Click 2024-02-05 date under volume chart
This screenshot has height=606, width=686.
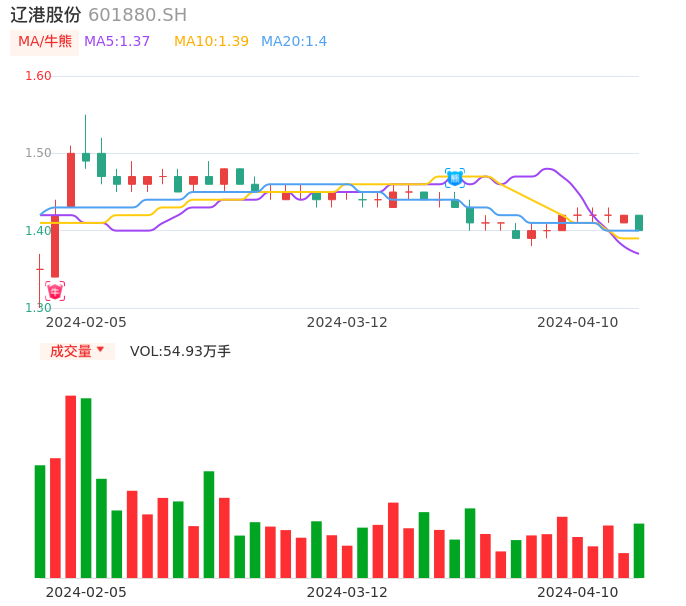86,592
